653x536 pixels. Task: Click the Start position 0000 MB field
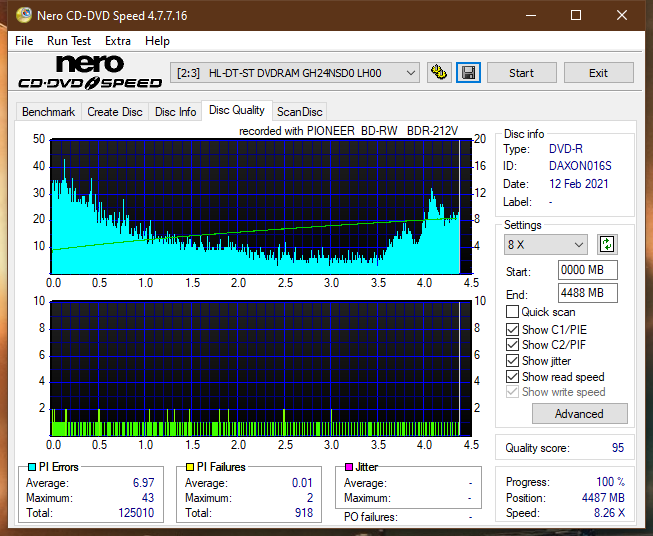[587, 270]
